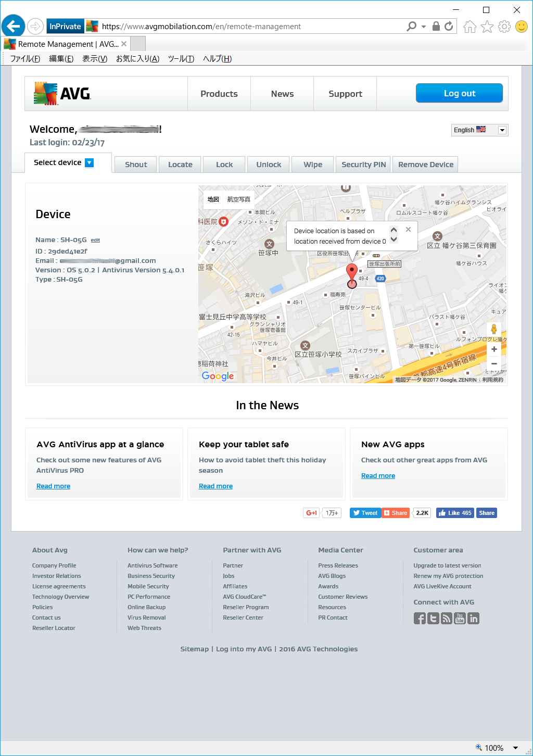Open AVG LinkedIn page icon

[x=473, y=618]
